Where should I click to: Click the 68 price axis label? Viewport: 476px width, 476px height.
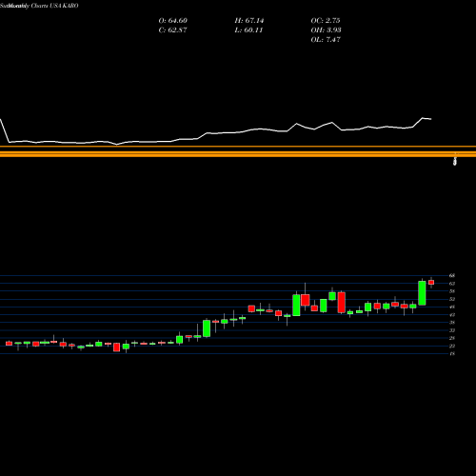[x=452, y=275]
